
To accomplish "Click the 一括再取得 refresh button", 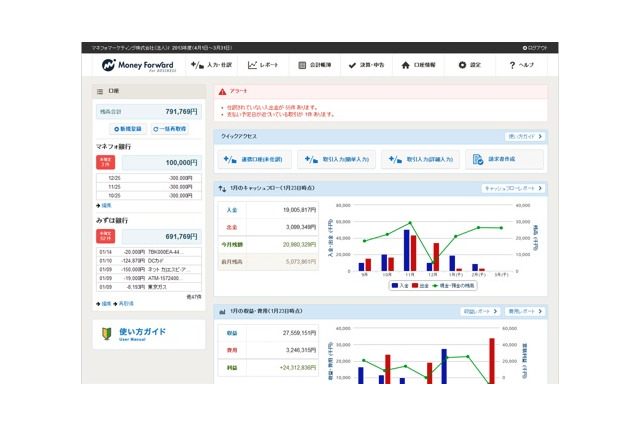I will [169, 129].
